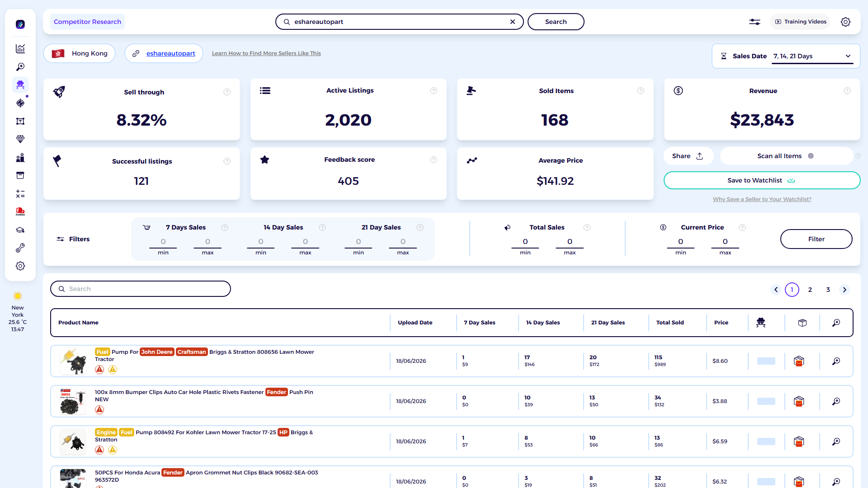Viewport: 868px width, 488px height.
Task: Select results page 2
Action: (x=810, y=290)
